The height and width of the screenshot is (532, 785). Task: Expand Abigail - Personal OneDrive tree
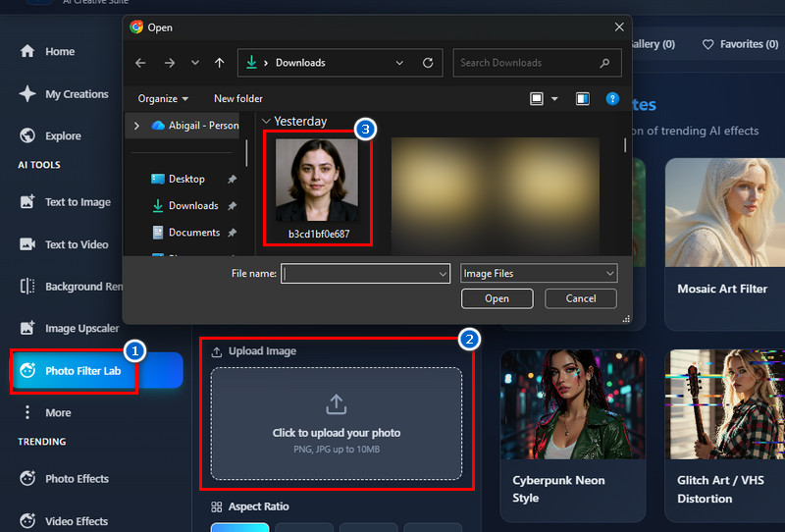coord(136,126)
